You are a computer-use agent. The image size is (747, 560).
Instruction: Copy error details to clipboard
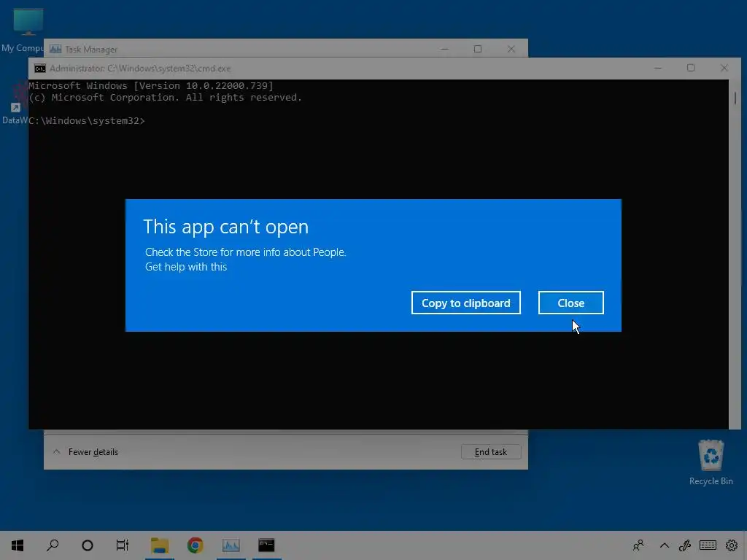(466, 303)
